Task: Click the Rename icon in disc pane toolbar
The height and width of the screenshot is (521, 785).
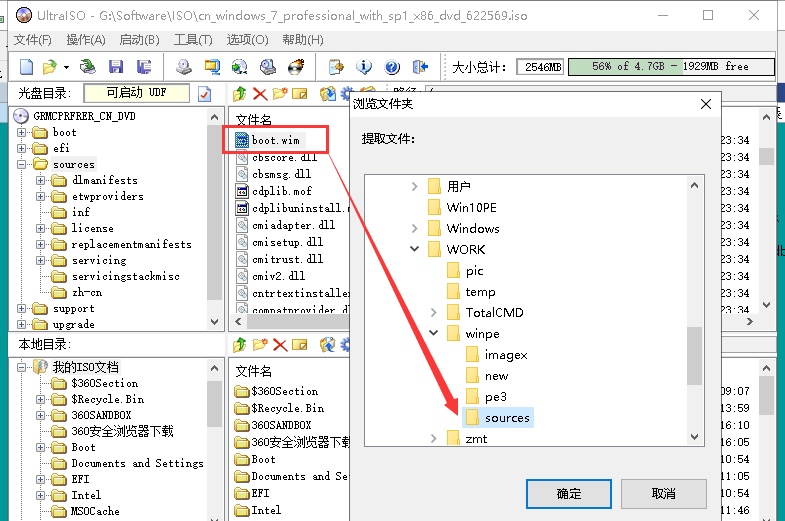Action: click(x=299, y=94)
